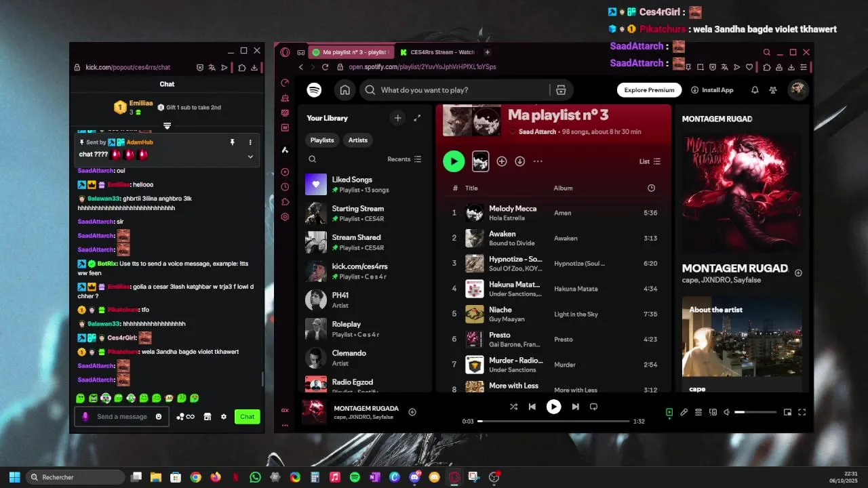The image size is (868, 488).
Task: Open Discord from the taskbar
Action: tap(414, 477)
